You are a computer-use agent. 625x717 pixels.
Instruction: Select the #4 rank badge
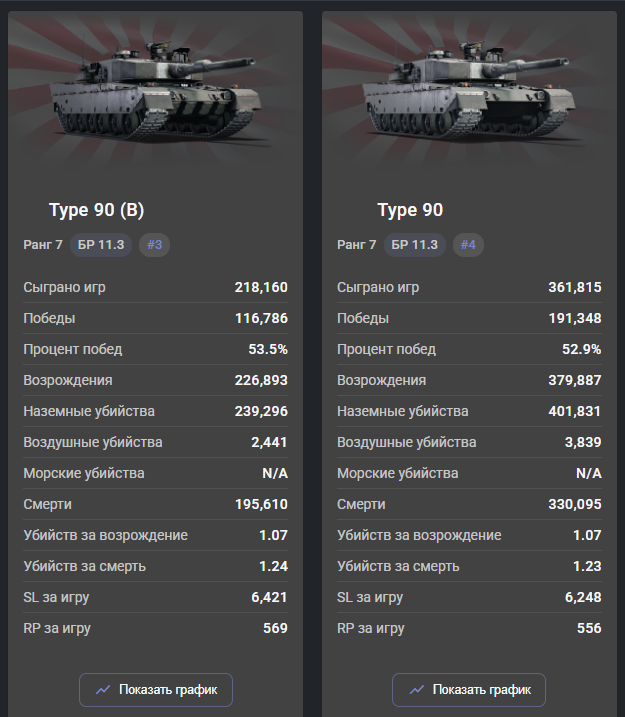click(468, 245)
